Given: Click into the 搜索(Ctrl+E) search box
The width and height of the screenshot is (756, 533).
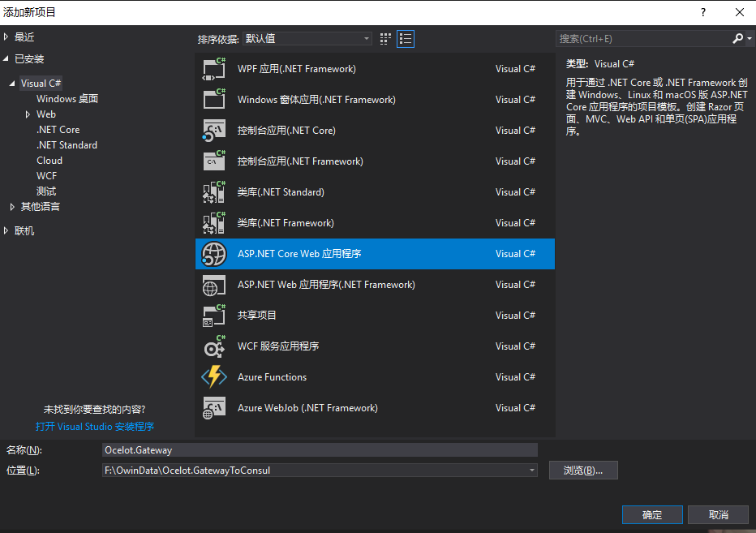Looking at the screenshot, I should pos(644,39).
